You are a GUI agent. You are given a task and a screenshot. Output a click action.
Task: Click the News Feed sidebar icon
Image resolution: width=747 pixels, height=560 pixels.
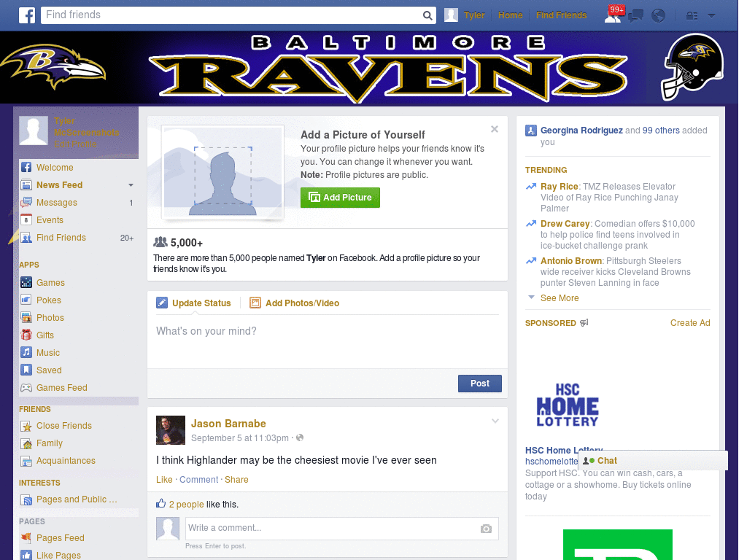coord(26,184)
